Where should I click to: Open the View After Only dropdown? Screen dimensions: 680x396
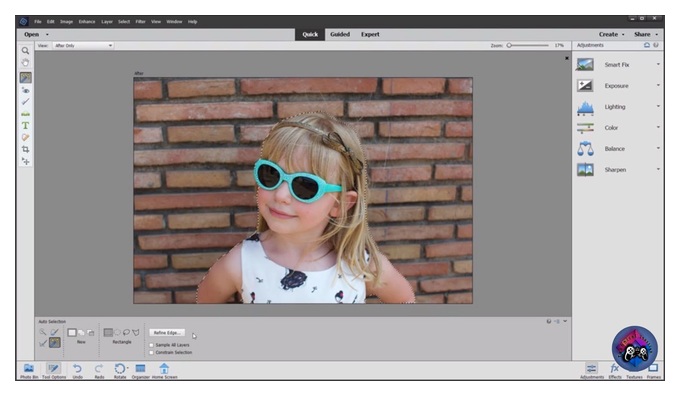[83, 46]
